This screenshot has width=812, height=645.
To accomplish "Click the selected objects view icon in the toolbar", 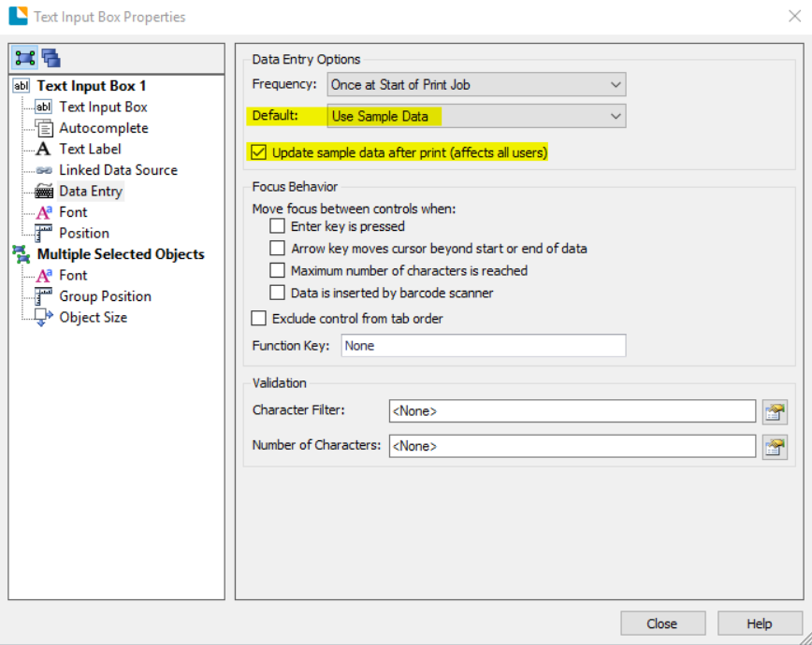I will point(25,58).
